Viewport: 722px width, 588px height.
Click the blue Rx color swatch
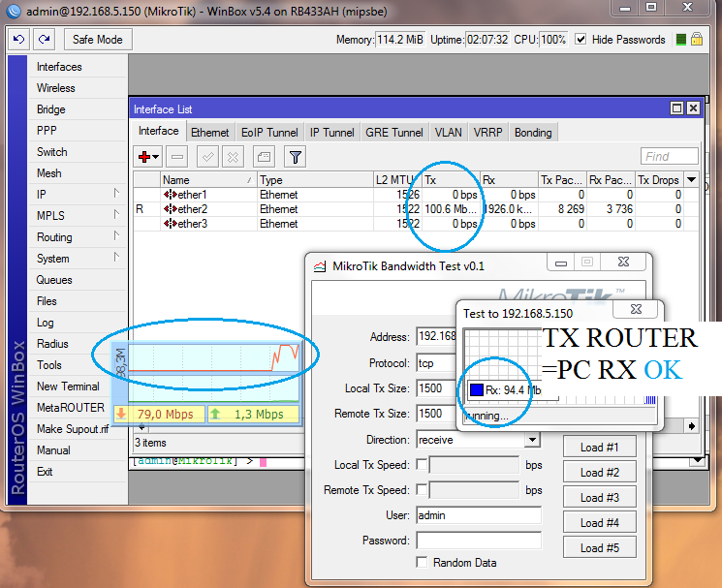tap(476, 390)
